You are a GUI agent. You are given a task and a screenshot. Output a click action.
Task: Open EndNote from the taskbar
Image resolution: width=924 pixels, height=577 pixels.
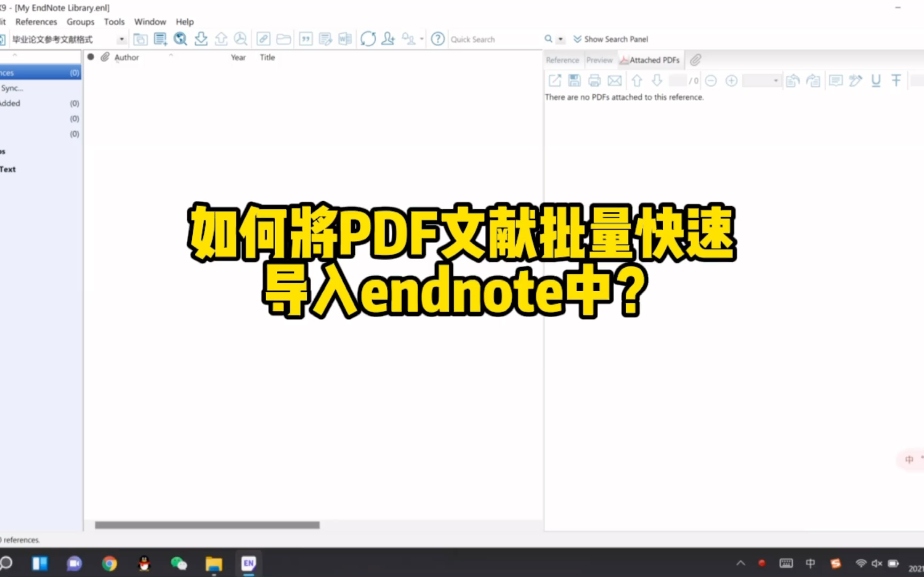249,564
